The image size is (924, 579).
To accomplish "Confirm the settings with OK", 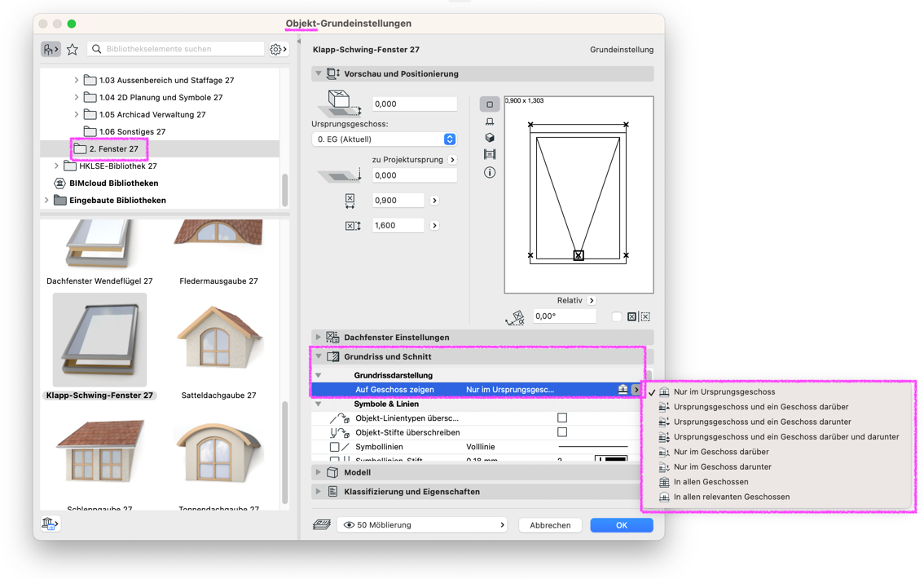I will [x=622, y=525].
